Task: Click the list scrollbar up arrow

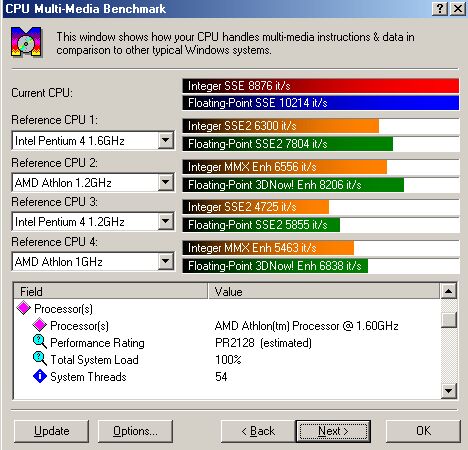Action: point(449,291)
